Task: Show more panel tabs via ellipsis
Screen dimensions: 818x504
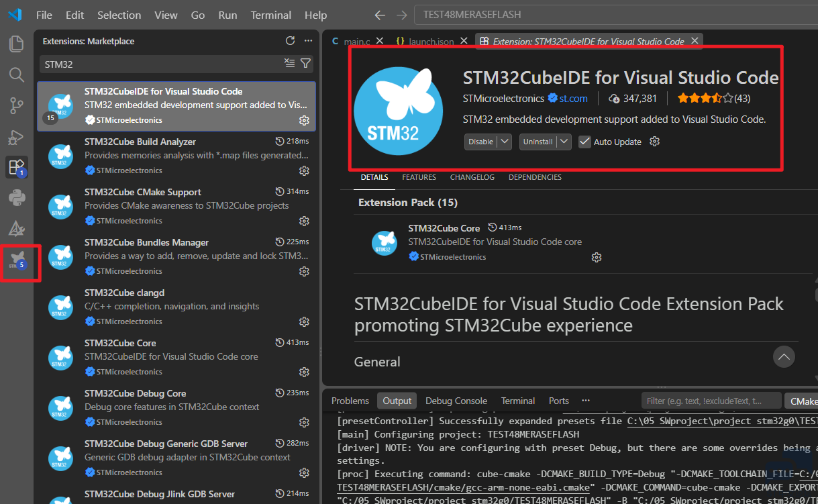Action: point(586,401)
